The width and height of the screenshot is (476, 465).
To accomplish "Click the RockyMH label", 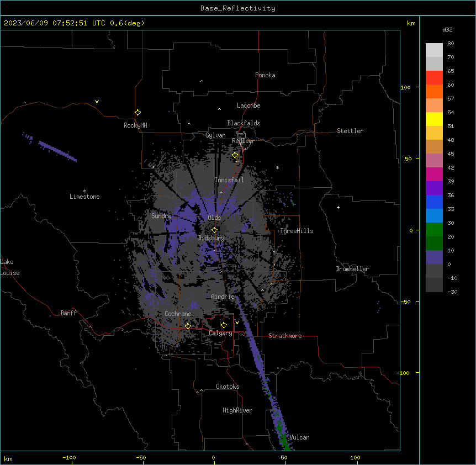I will tap(135, 125).
